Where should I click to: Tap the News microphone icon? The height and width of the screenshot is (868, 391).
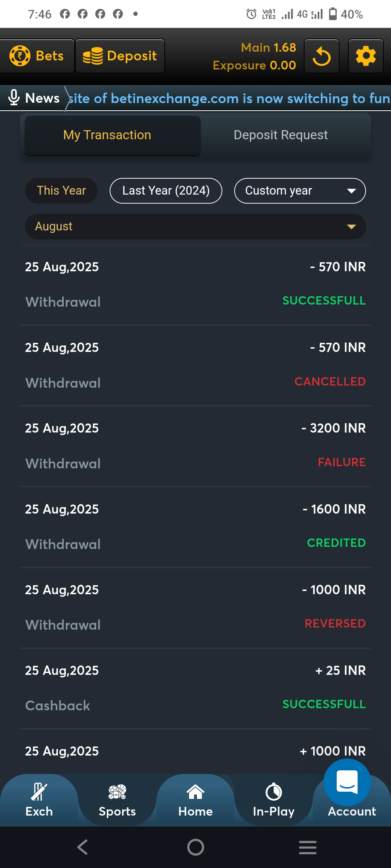pos(14,98)
